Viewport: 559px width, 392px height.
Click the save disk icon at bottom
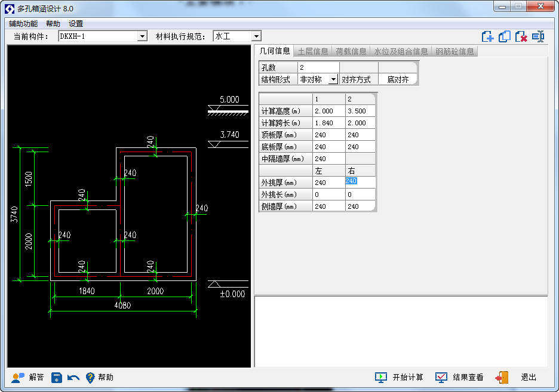coord(56,378)
